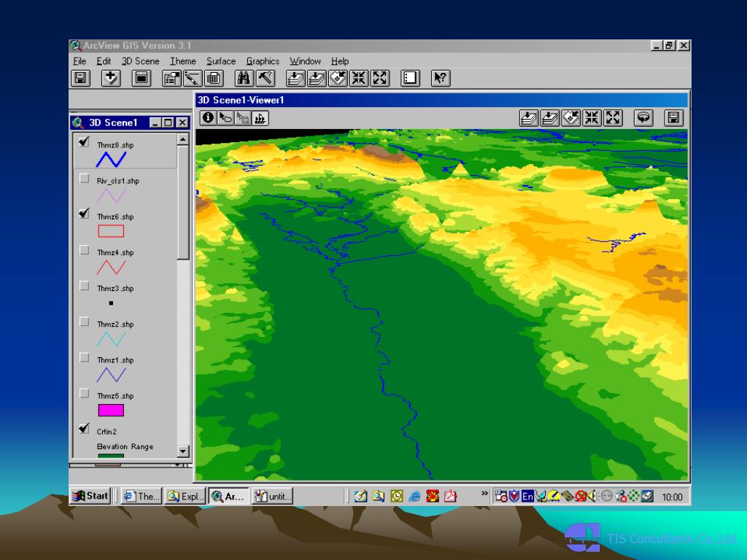Image resolution: width=747 pixels, height=560 pixels.
Task: Click the theme list scroll-up arrow
Action: [183, 139]
